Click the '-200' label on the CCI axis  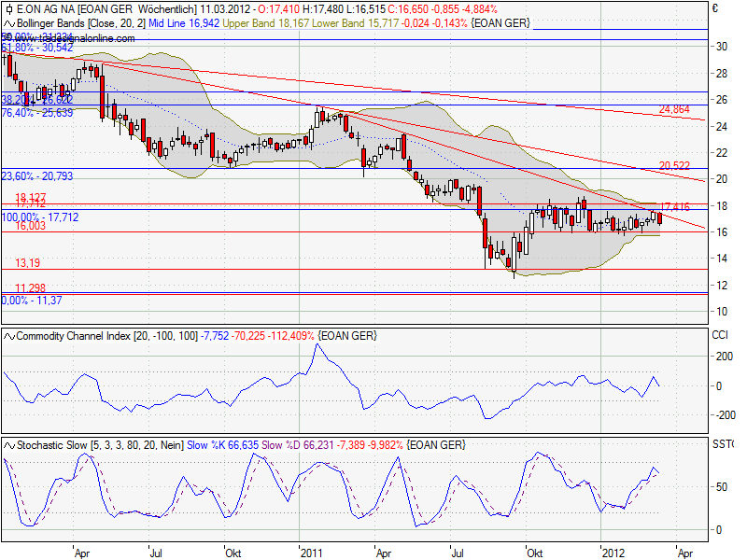coord(726,415)
